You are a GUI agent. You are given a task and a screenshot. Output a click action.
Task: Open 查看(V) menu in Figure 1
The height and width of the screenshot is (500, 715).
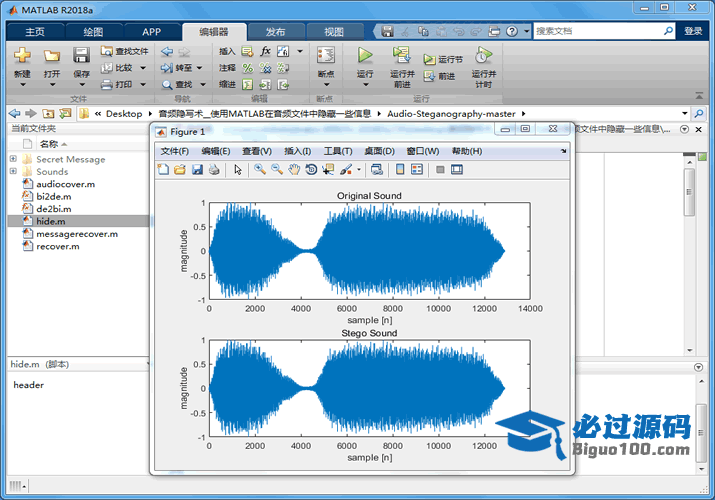[x=257, y=151]
